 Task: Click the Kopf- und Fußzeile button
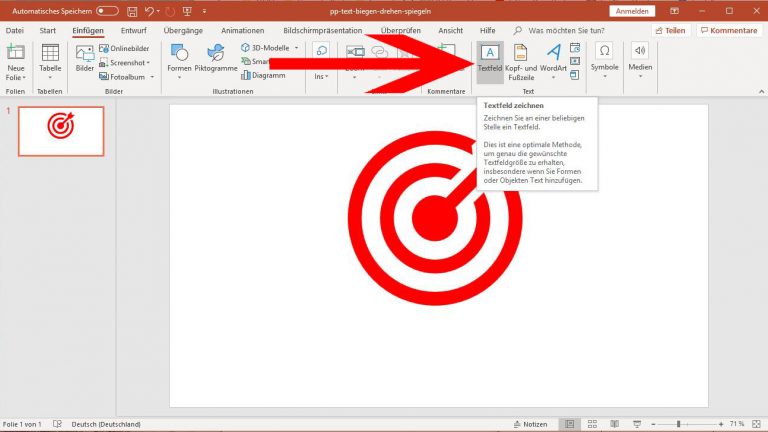point(520,60)
